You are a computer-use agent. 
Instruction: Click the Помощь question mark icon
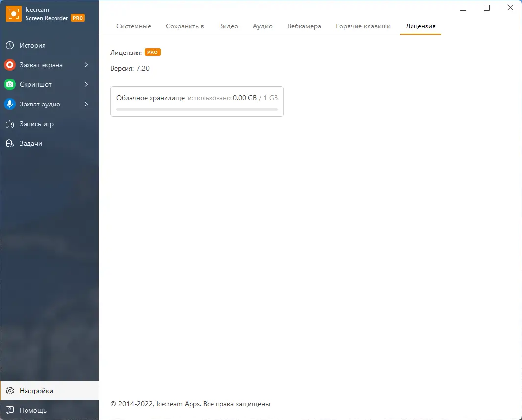10,410
